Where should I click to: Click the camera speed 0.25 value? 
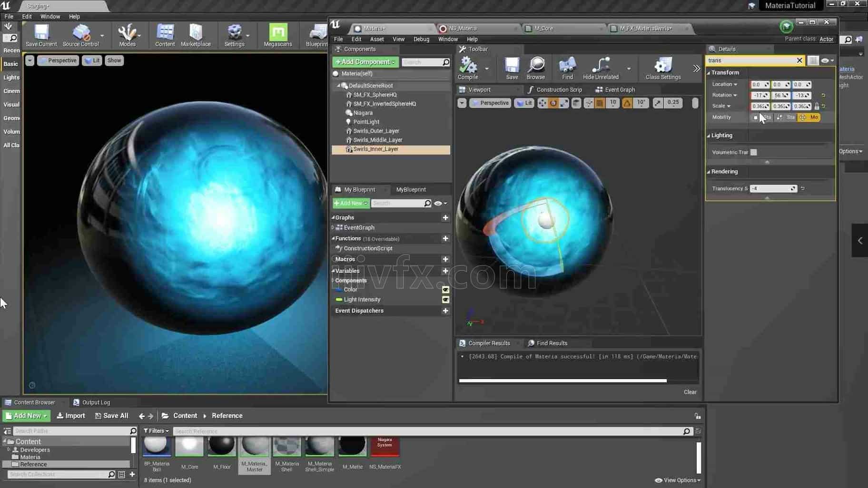[x=673, y=103]
